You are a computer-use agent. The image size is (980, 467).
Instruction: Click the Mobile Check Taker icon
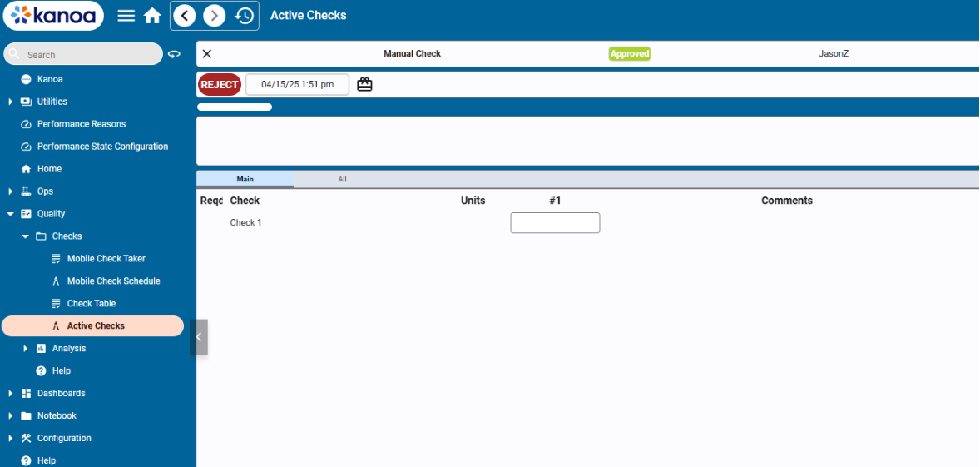(x=57, y=259)
